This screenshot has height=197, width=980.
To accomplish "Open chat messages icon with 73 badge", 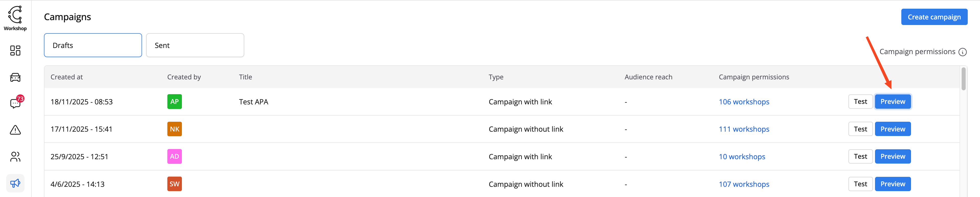I will [15, 103].
